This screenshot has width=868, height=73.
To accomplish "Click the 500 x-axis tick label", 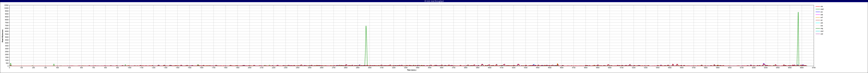I will click(69, 68).
